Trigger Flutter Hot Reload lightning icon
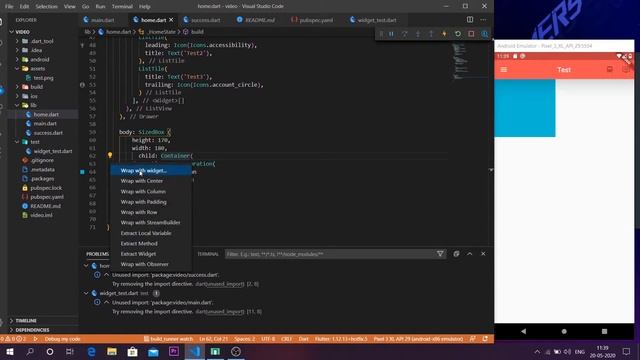The height and width of the screenshot is (360, 640). 444,34
